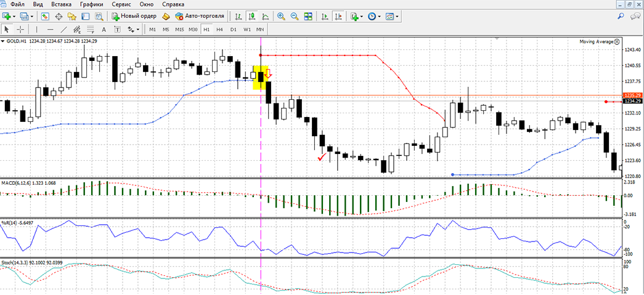Select the M1 timeframe
The width and height of the screenshot is (644, 295).
[x=152, y=30]
